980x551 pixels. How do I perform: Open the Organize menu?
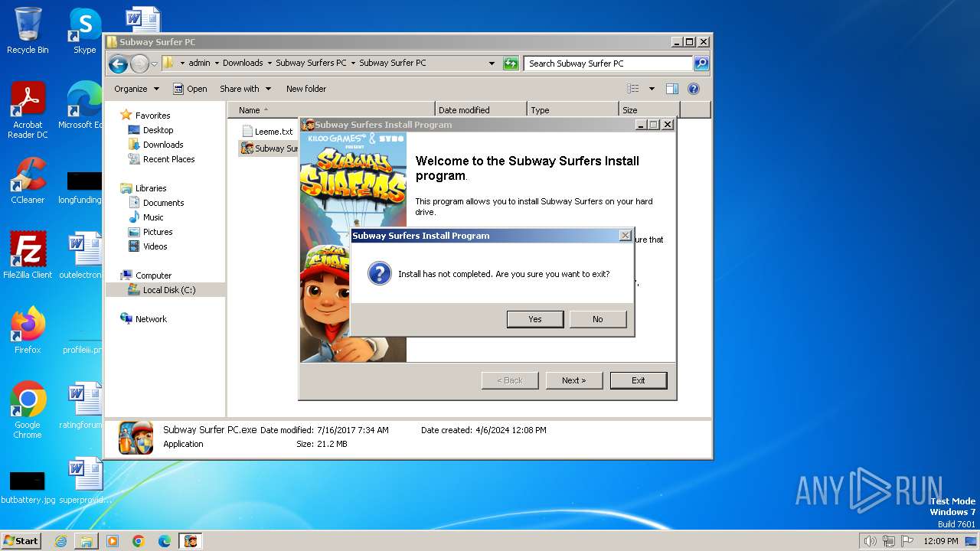click(x=136, y=89)
